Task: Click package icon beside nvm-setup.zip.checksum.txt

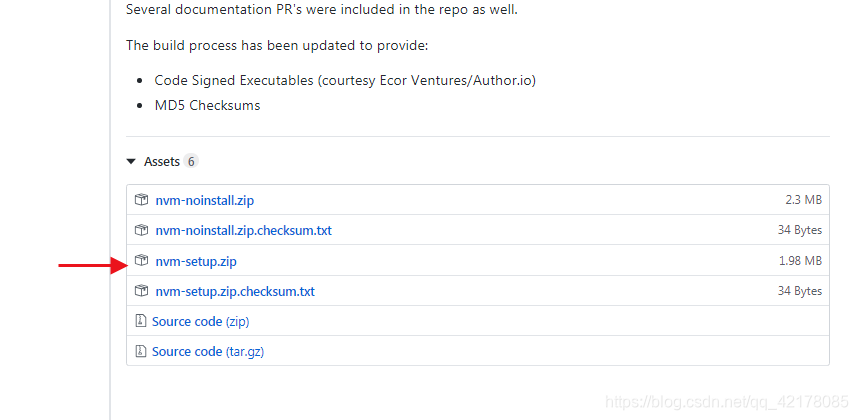Action: point(141,290)
